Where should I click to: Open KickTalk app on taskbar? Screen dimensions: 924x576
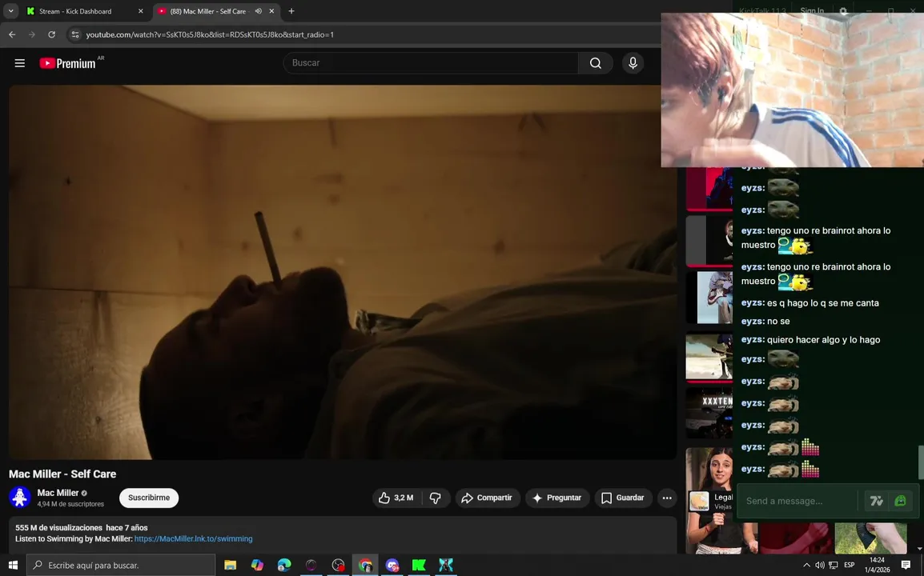point(446,565)
